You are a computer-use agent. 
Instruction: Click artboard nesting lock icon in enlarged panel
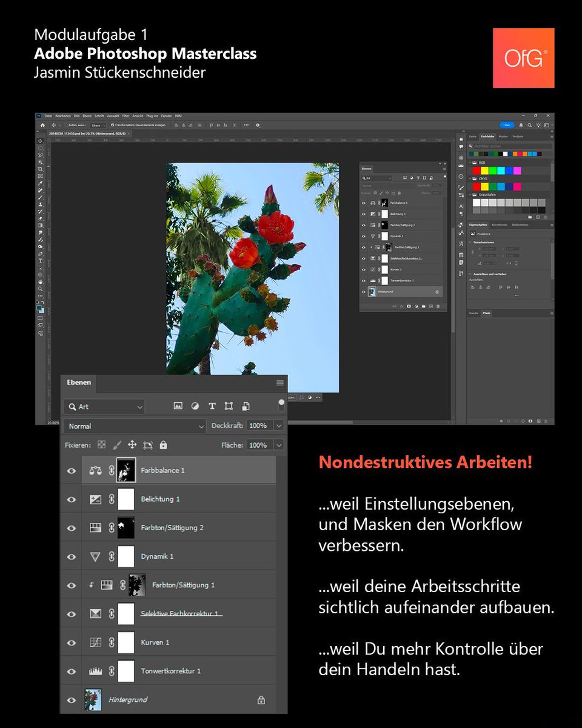tap(147, 445)
